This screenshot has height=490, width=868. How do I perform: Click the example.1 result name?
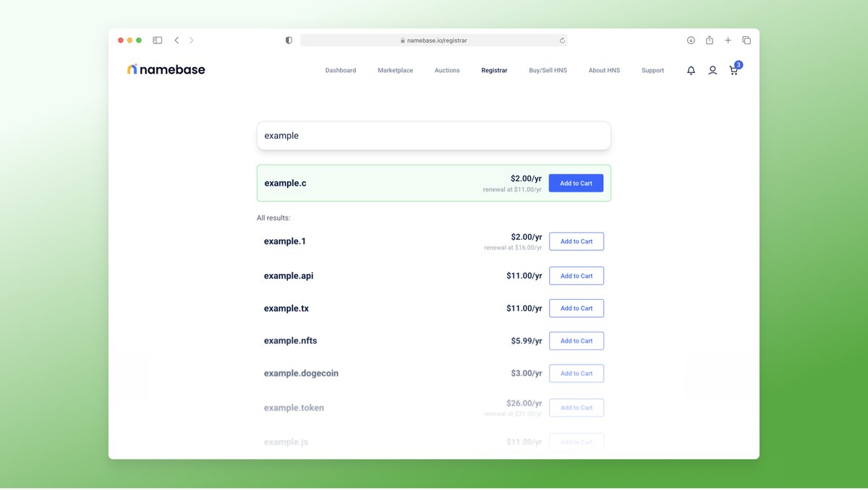pos(285,241)
